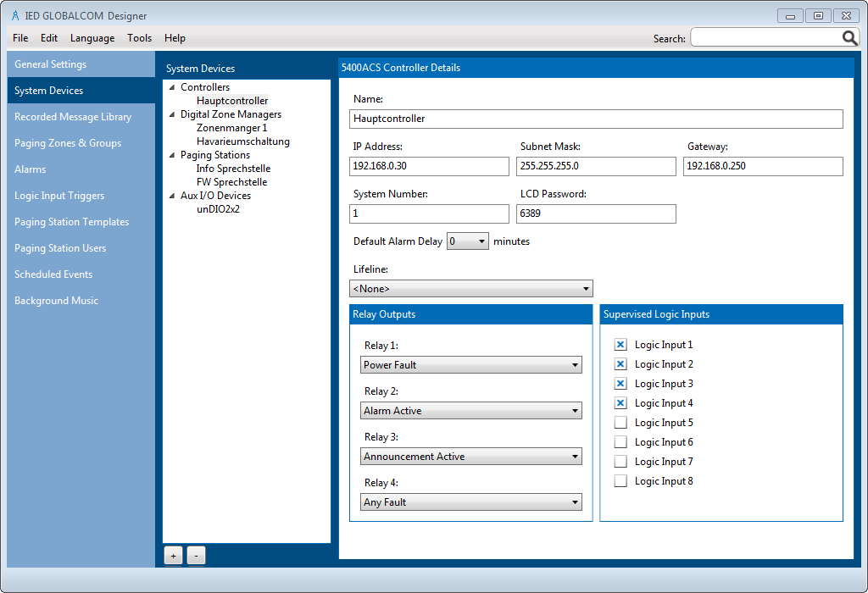Open the Relay 1 Power Fault dropdown
This screenshot has width=868, height=593.
coord(471,365)
